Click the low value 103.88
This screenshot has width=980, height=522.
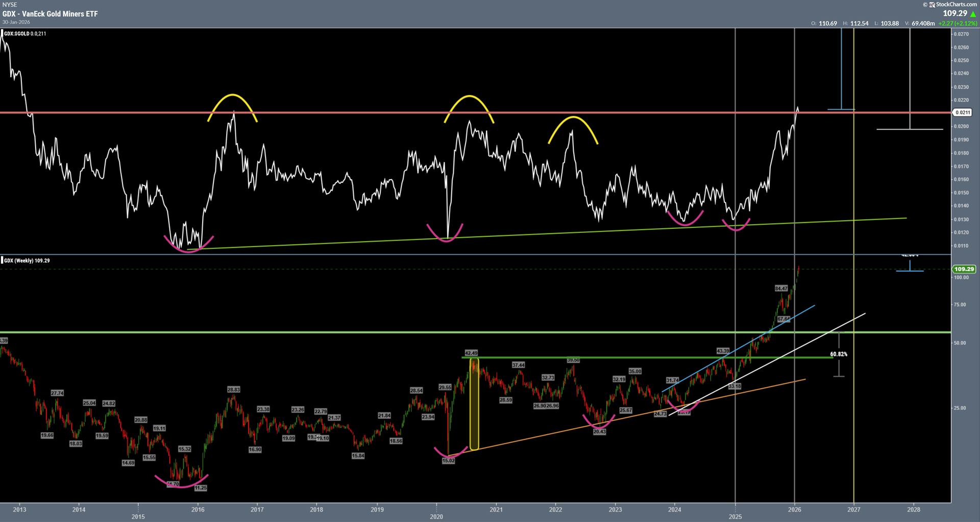[x=890, y=23]
